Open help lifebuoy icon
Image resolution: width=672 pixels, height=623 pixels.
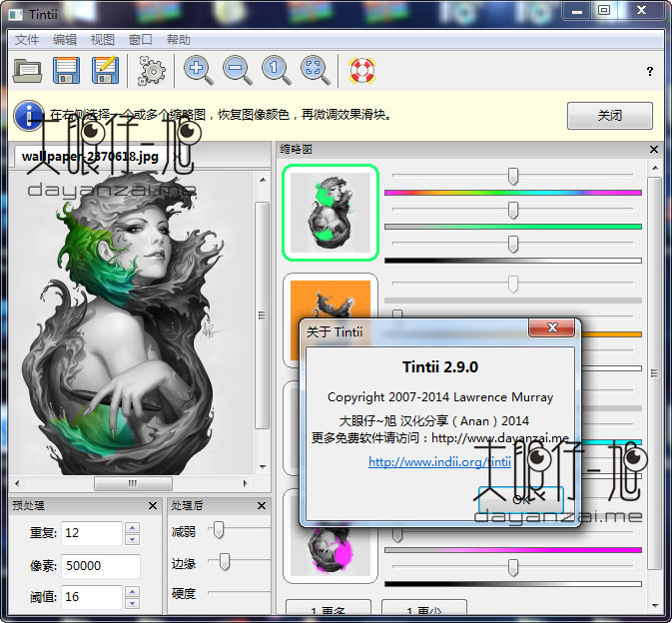(x=362, y=71)
